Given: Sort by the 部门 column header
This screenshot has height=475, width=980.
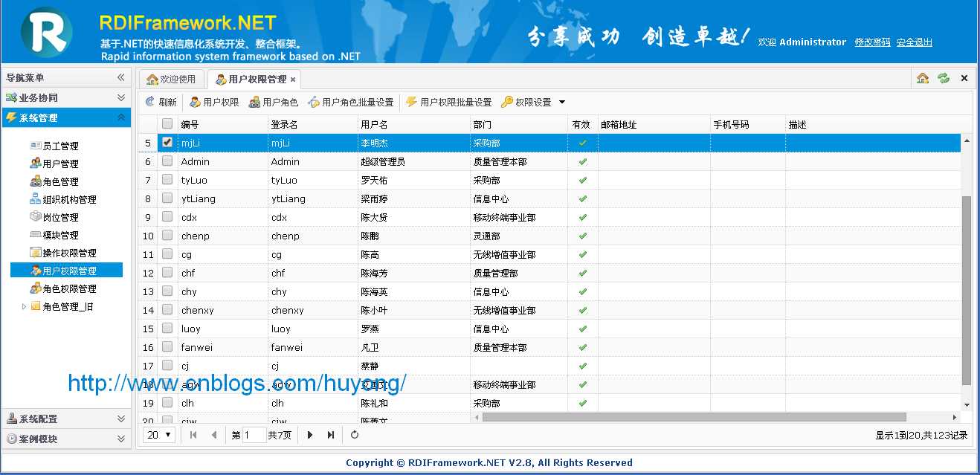Looking at the screenshot, I should tap(518, 124).
